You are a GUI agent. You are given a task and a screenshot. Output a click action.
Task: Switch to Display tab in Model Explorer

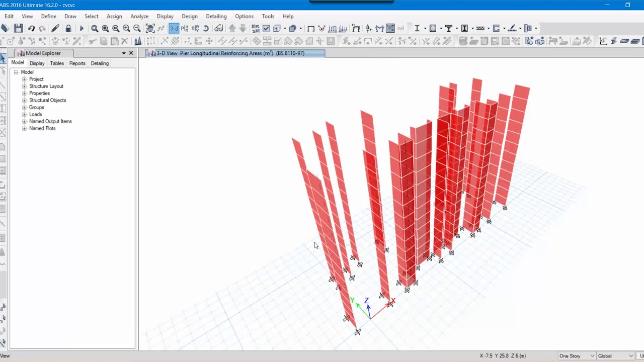37,63
